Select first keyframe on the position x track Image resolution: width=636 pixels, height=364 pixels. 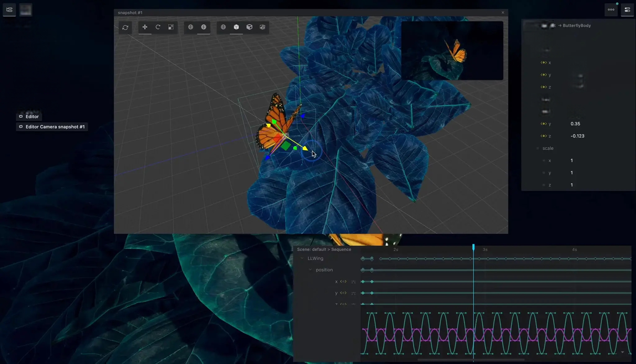click(x=363, y=281)
